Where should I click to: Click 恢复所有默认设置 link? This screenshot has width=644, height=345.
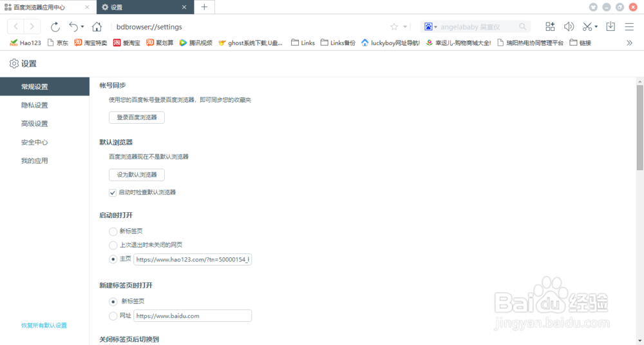(44, 325)
